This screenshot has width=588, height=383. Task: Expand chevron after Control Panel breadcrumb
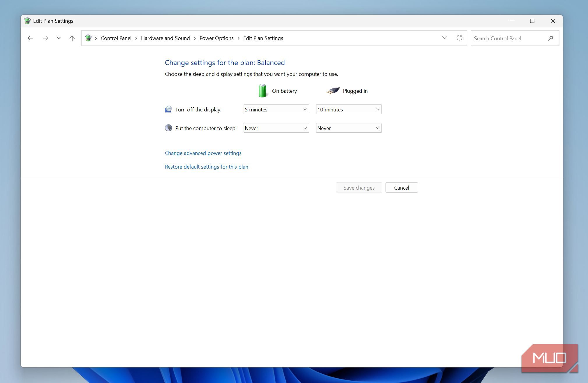[136, 38]
